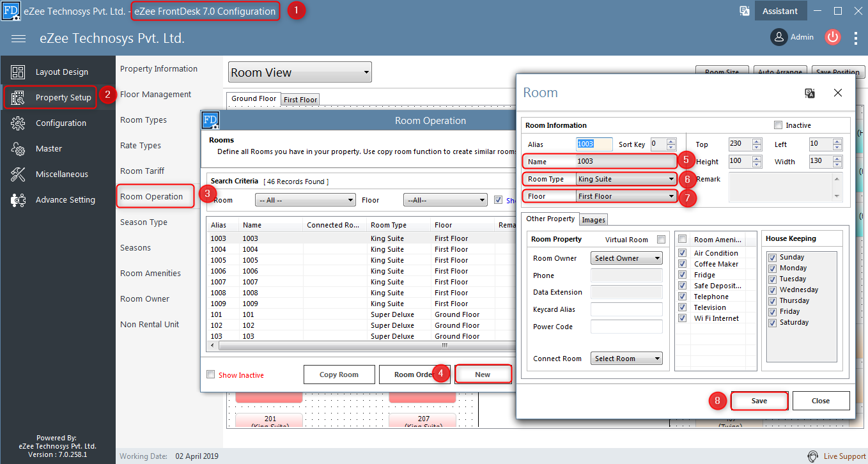Select the Other Property tab
The height and width of the screenshot is (464, 868).
point(550,219)
